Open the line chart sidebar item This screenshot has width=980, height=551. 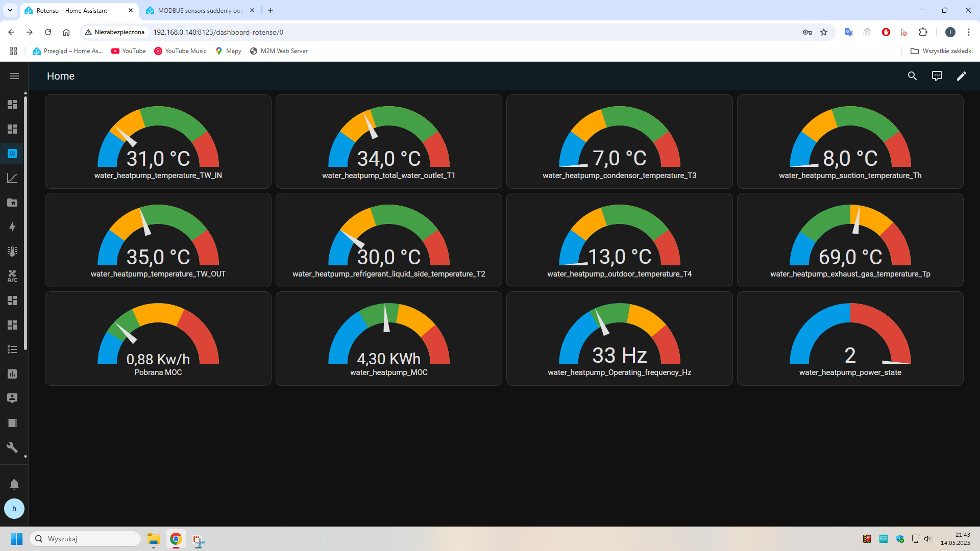(12, 178)
